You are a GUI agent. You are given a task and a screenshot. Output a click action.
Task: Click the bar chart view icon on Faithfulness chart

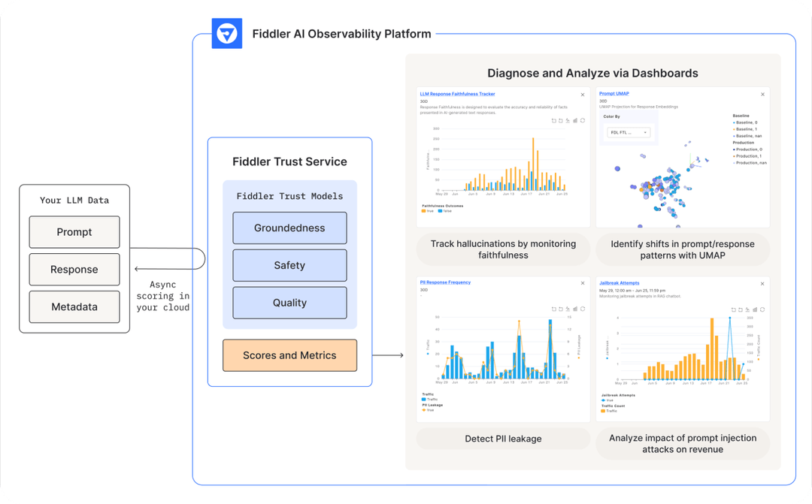point(575,120)
